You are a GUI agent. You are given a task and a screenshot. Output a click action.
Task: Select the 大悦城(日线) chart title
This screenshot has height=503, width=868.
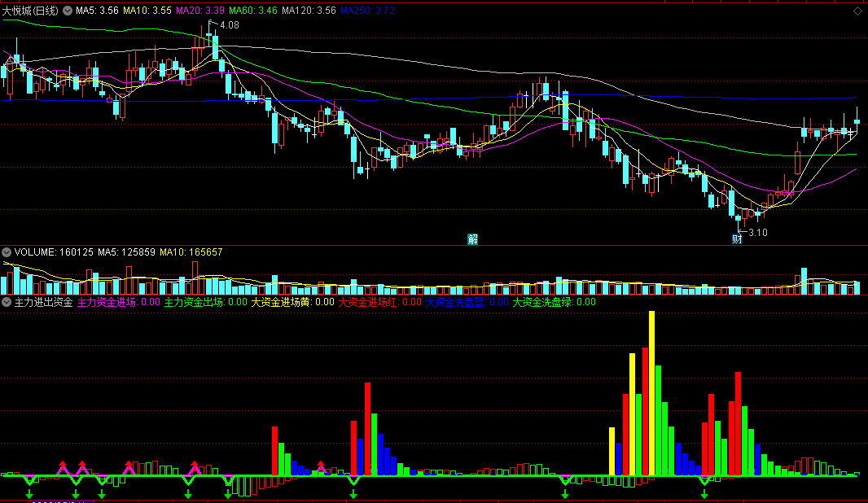[x=30, y=11]
